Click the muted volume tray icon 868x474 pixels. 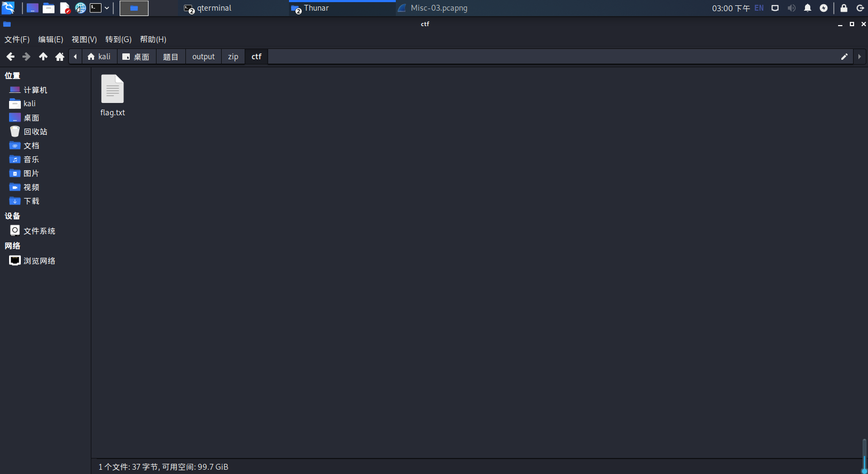(792, 8)
